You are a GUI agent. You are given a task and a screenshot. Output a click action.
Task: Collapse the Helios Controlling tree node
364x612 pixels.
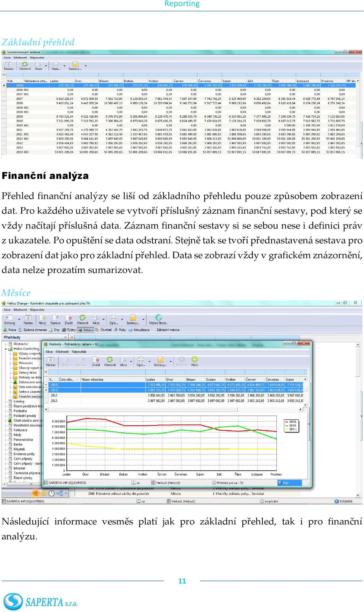pos(6,349)
